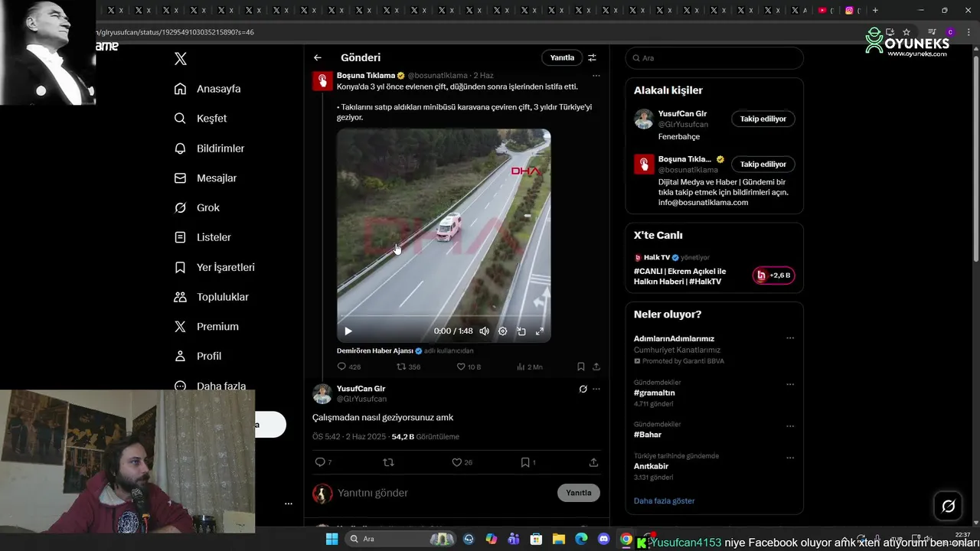
Task: Open YusufCan Glr avatar in the post
Action: coord(322,394)
